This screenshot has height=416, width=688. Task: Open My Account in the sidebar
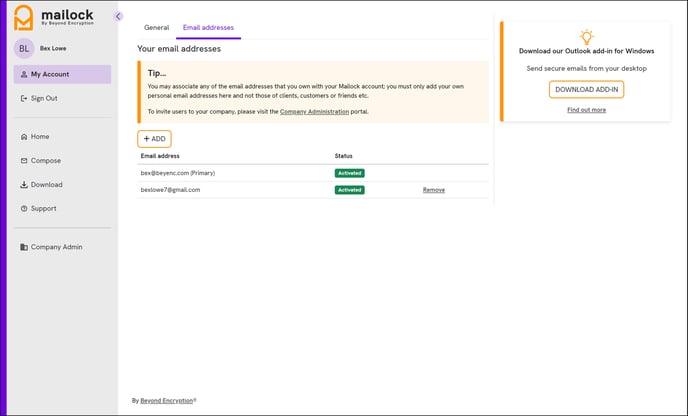(62, 74)
